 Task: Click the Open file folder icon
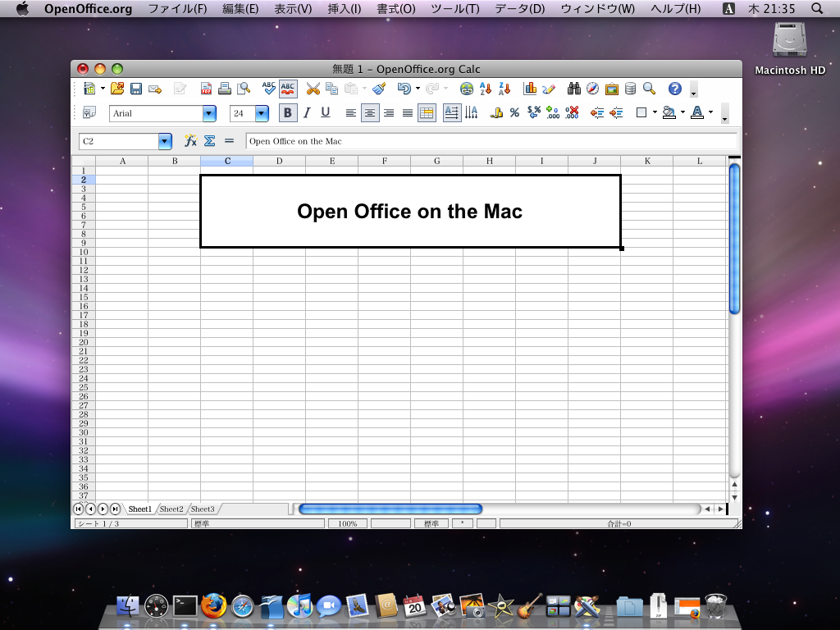click(117, 89)
